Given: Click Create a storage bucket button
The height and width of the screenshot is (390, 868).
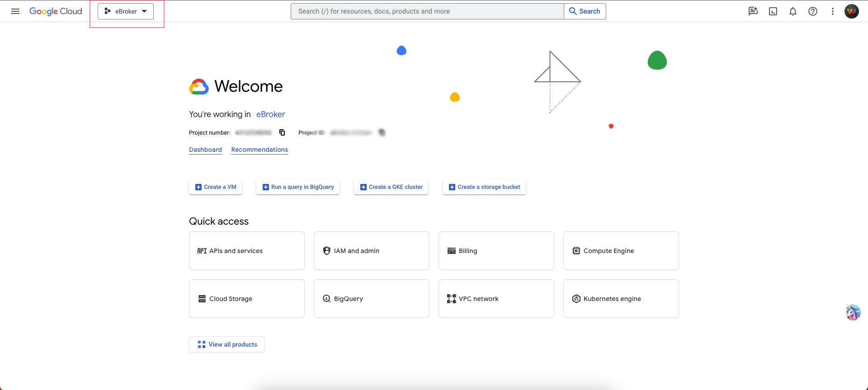Looking at the screenshot, I should pyautogui.click(x=484, y=187).
